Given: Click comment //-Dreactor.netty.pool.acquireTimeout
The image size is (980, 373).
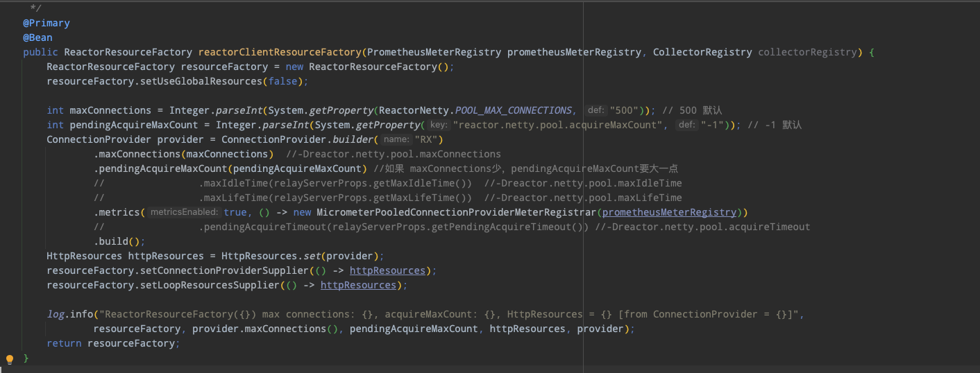Looking at the screenshot, I should coord(702,227).
